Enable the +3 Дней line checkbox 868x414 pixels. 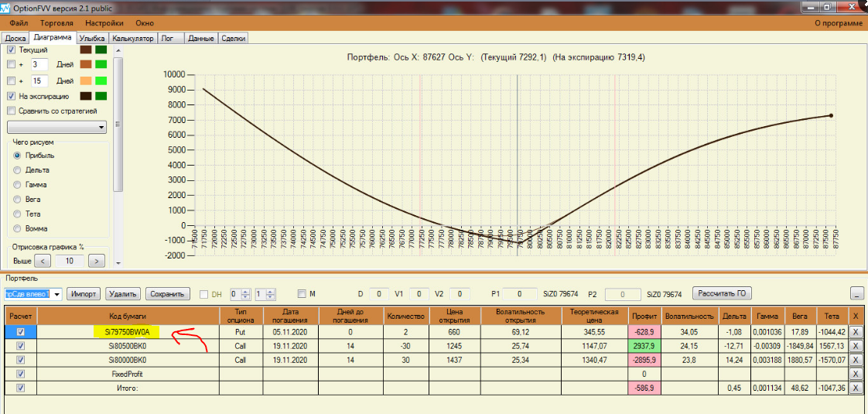[11, 65]
